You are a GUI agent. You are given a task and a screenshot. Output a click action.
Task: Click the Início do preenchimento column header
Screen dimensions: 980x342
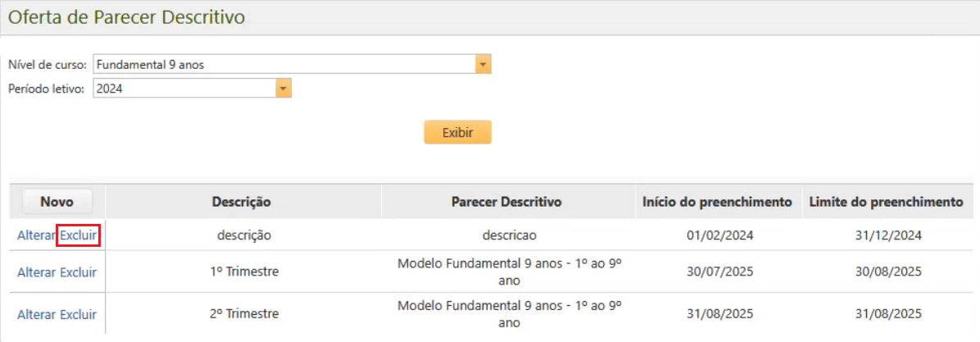(x=717, y=201)
